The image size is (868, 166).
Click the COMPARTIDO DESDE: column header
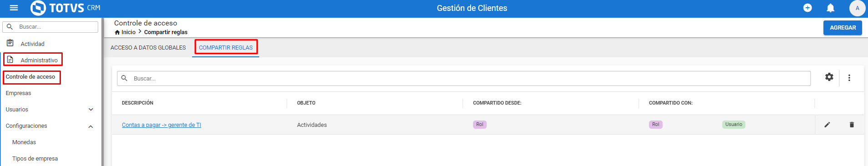click(x=497, y=103)
